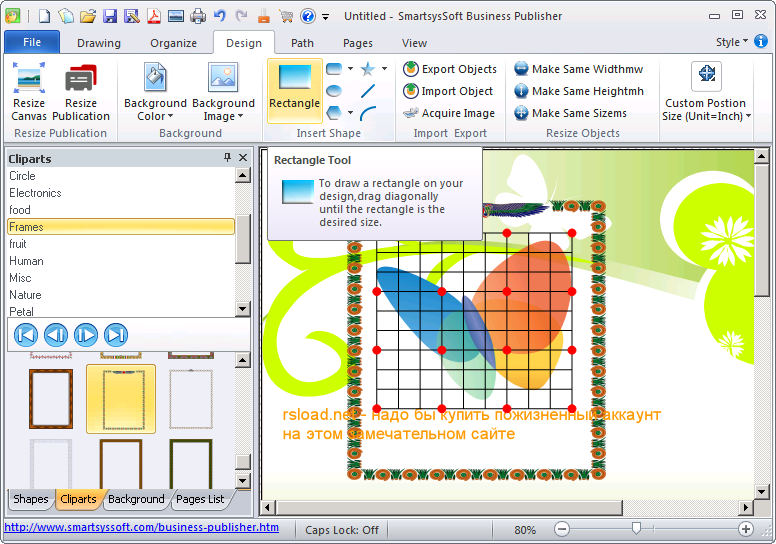
Task: Select the rounded rectangle shape tool
Action: (334, 69)
